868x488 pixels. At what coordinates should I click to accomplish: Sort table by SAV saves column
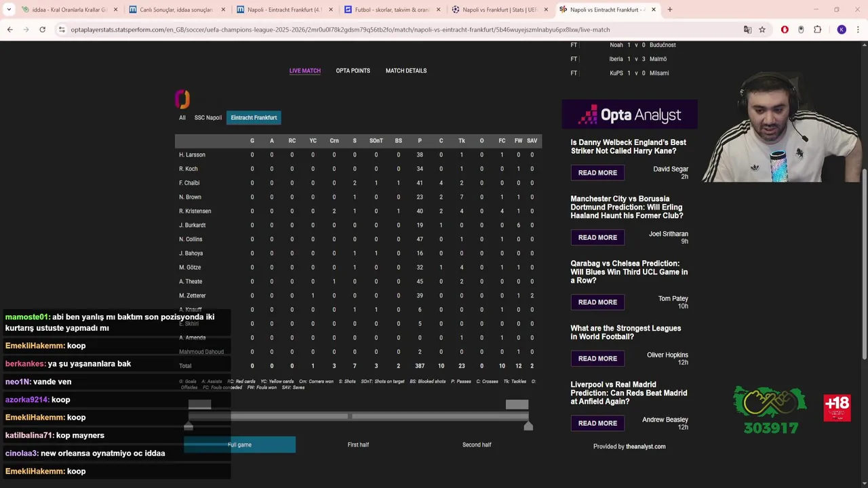[x=532, y=141]
